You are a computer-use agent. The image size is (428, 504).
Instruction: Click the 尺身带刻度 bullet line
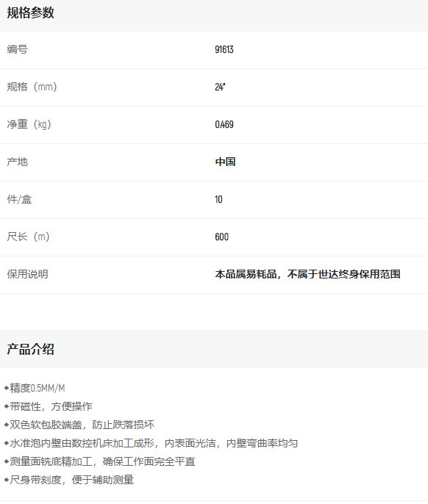69,480
